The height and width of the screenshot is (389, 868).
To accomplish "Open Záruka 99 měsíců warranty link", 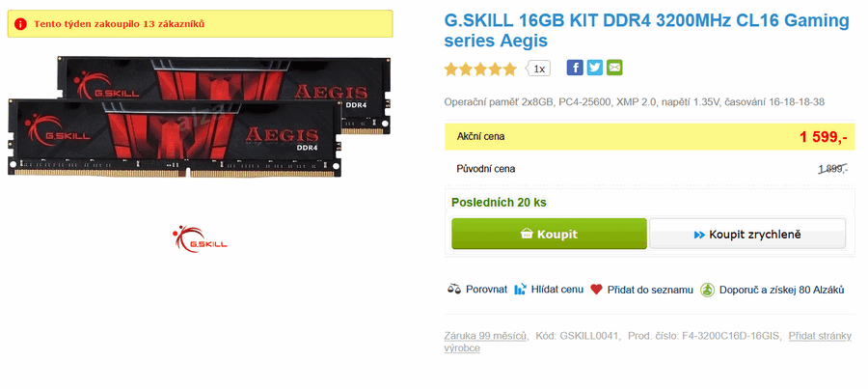I will (486, 335).
